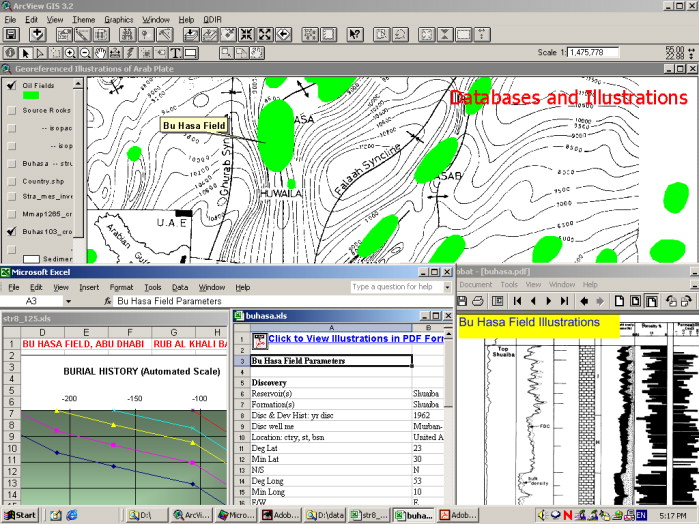Go to last page in Acrobat

tap(564, 301)
